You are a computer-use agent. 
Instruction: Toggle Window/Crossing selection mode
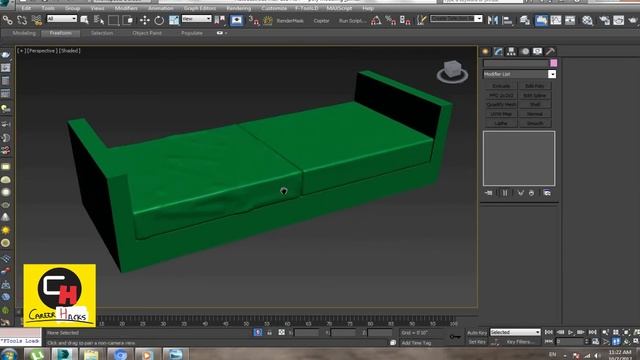128,20
